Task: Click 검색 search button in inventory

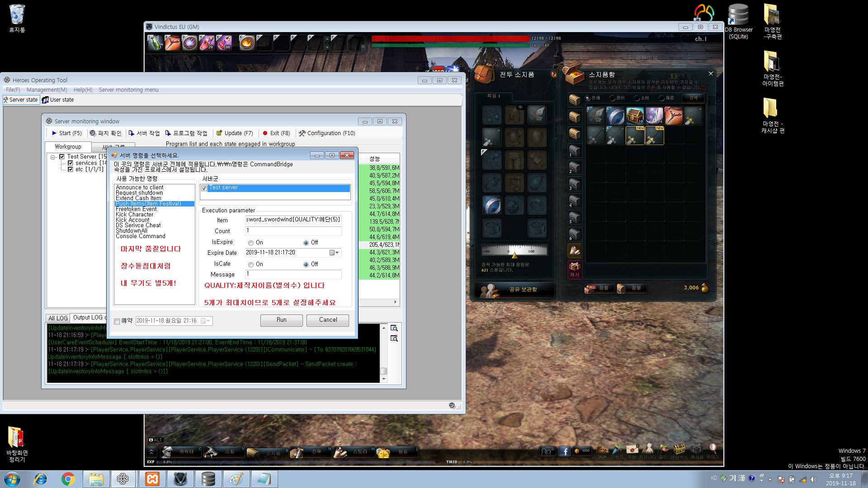Action: point(693,98)
